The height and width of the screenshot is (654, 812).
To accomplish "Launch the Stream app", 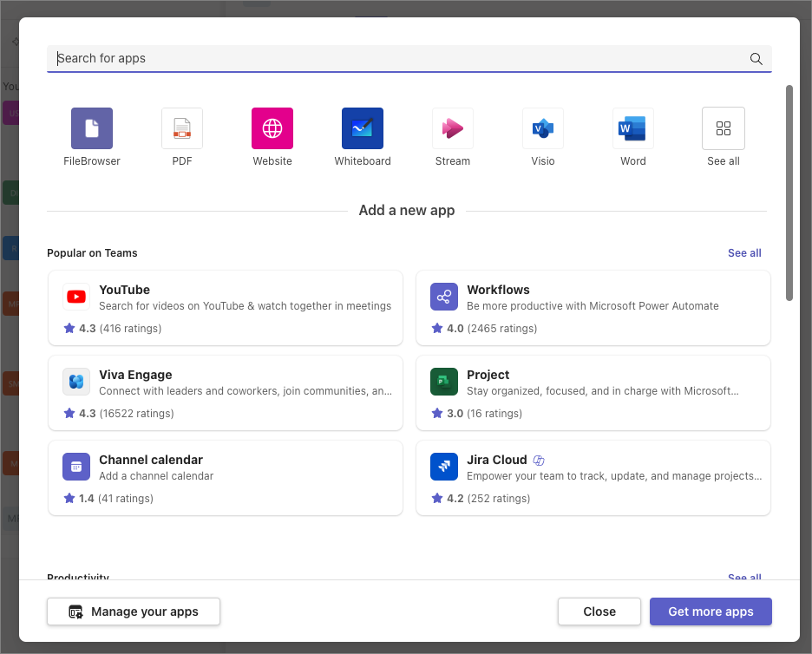I will pyautogui.click(x=452, y=128).
